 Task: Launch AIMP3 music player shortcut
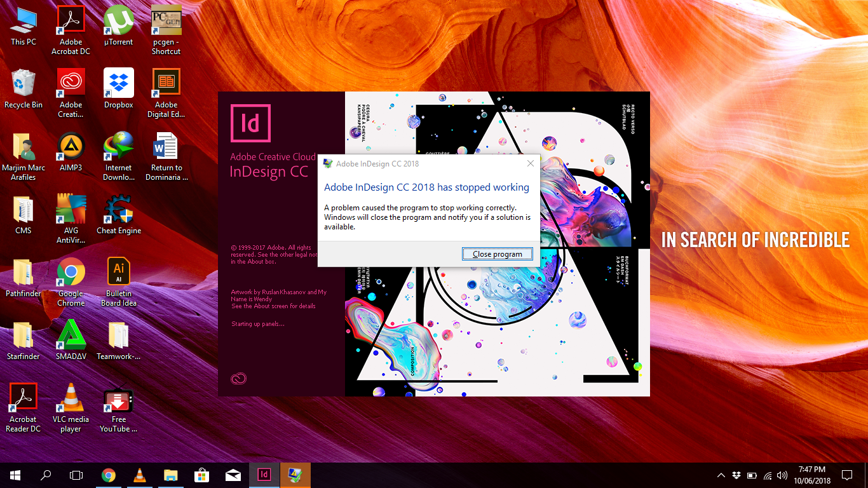(71, 152)
